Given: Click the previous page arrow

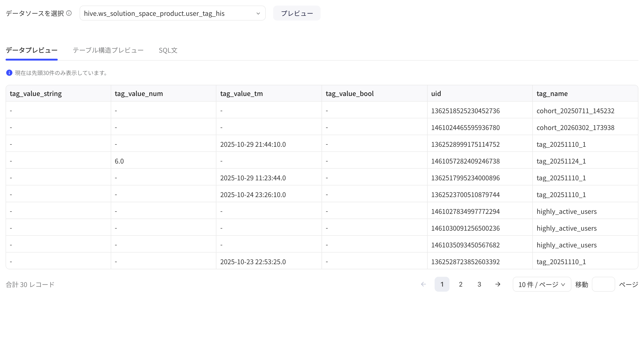Looking at the screenshot, I should coord(423,284).
